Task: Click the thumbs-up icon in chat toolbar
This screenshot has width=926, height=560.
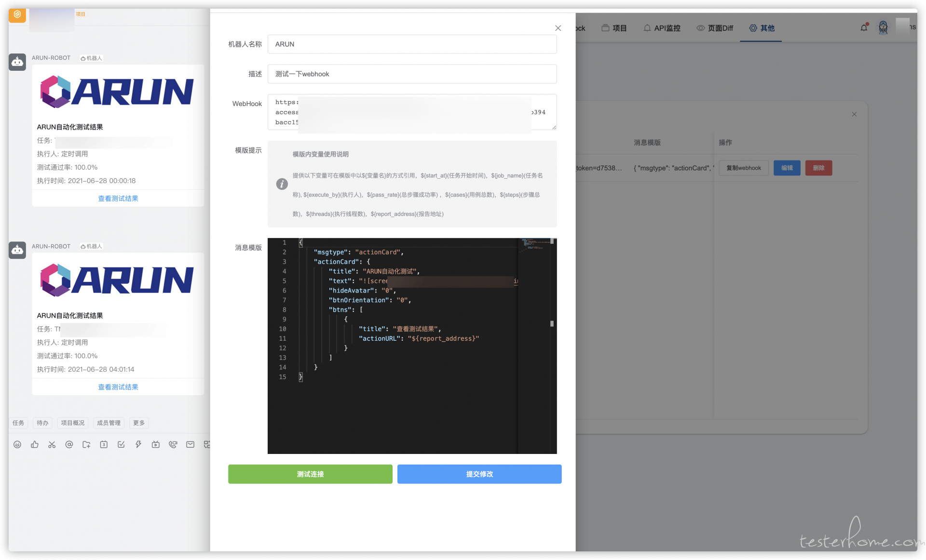Action: pyautogui.click(x=35, y=444)
